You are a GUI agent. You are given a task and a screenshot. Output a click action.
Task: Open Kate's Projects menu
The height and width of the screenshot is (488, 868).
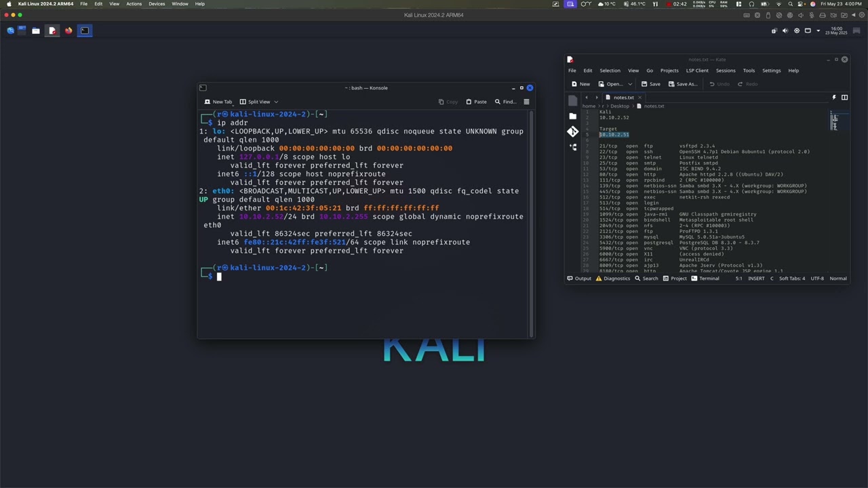tap(669, 70)
